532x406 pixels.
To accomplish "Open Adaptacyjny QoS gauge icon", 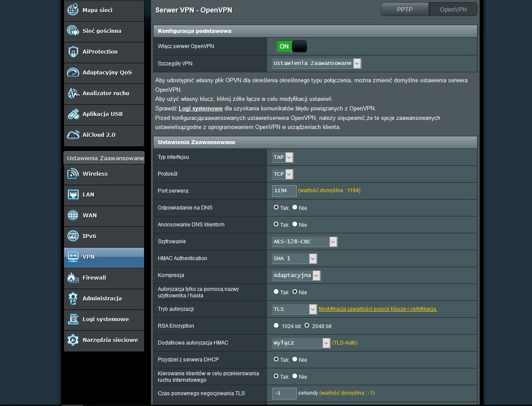I will pos(73,72).
